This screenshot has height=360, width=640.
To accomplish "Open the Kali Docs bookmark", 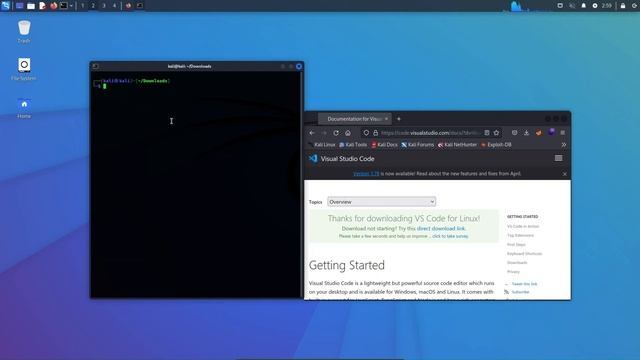I will point(384,144).
